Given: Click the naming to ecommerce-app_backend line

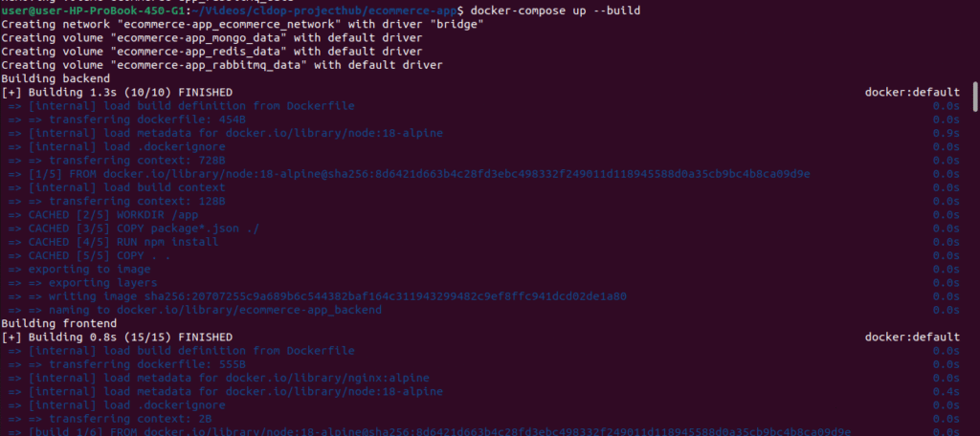Looking at the screenshot, I should click(x=205, y=311).
